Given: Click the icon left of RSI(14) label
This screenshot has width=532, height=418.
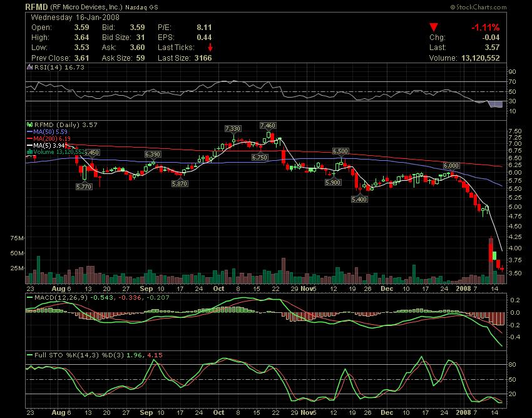Looking at the screenshot, I should [x=30, y=67].
